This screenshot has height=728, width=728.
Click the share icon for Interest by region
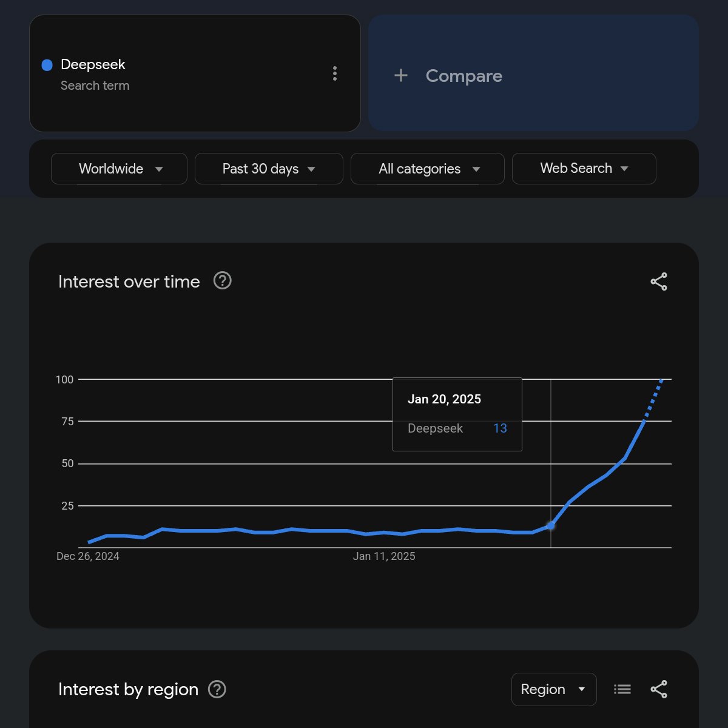pyautogui.click(x=658, y=689)
